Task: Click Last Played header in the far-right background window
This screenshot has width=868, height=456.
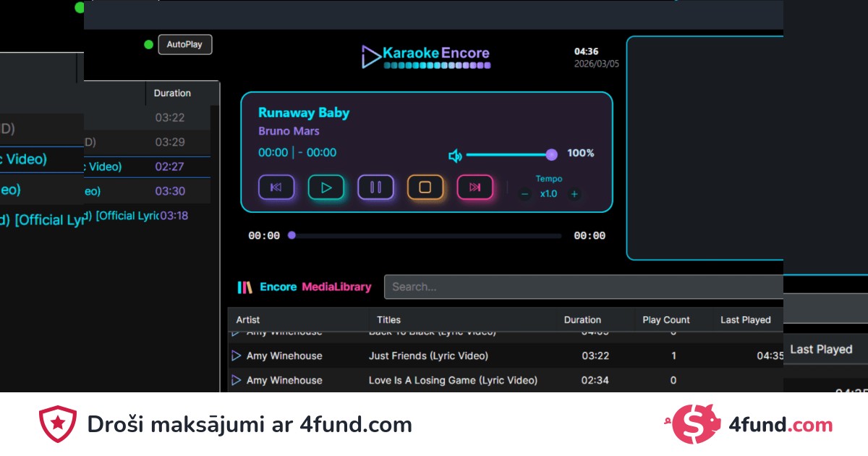Action: [x=821, y=349]
